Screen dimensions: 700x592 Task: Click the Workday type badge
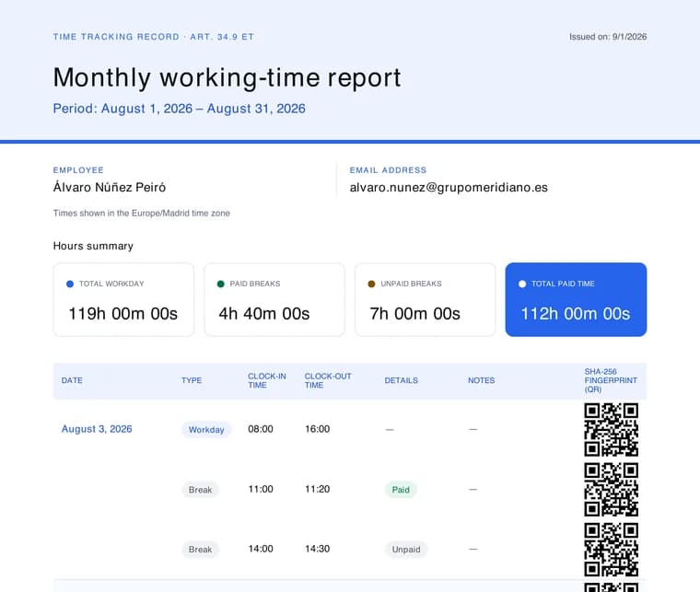206,430
